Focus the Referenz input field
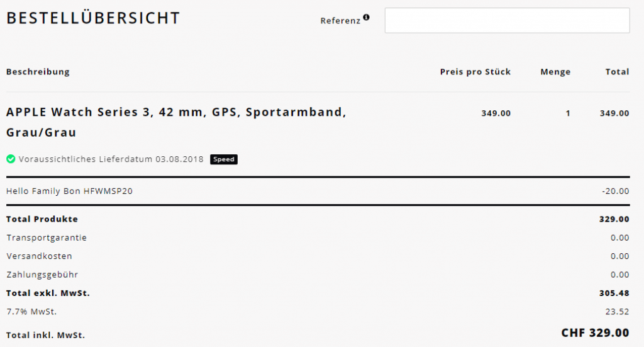Screen dimensions: 644x347 (508, 20)
